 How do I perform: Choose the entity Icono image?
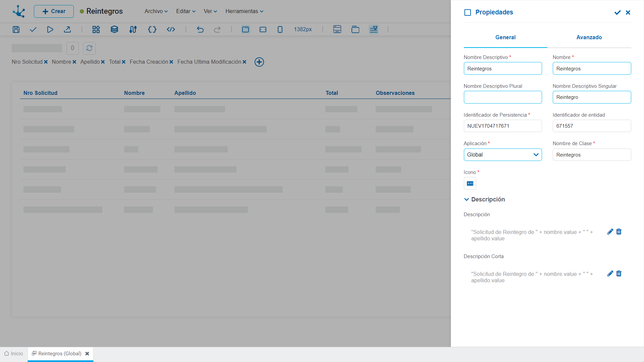coord(470,183)
